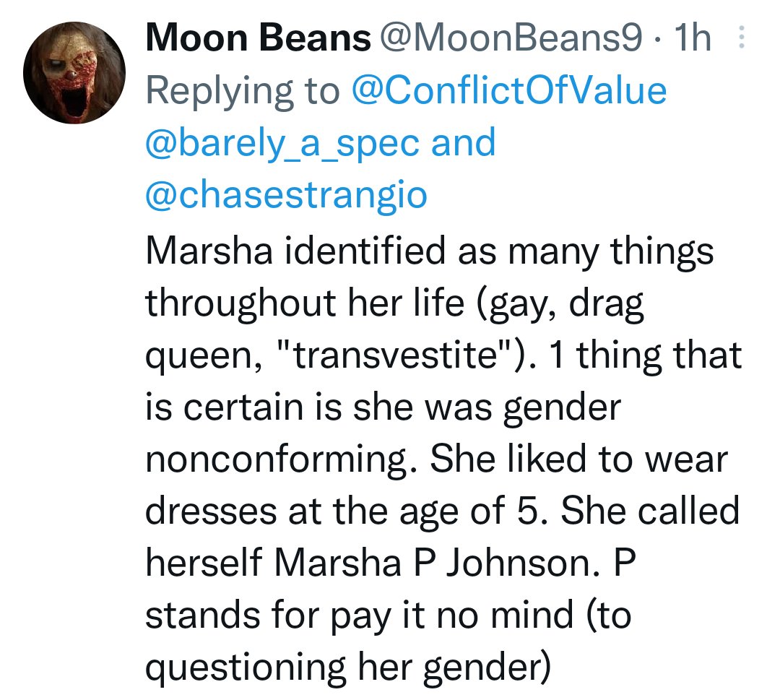The height and width of the screenshot is (700, 780).
Task: Click the phrase "She liked to wear"
Action: (x=578, y=458)
